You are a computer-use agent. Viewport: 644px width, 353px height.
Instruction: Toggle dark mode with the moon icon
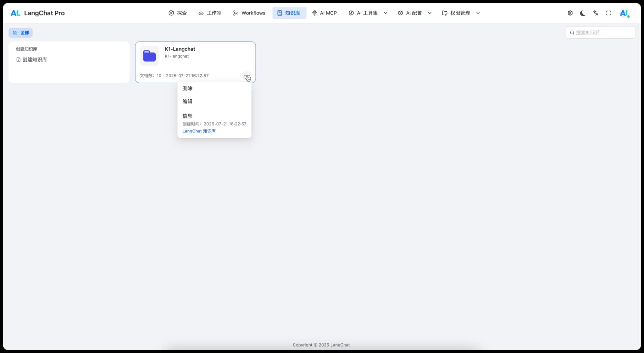click(x=583, y=13)
